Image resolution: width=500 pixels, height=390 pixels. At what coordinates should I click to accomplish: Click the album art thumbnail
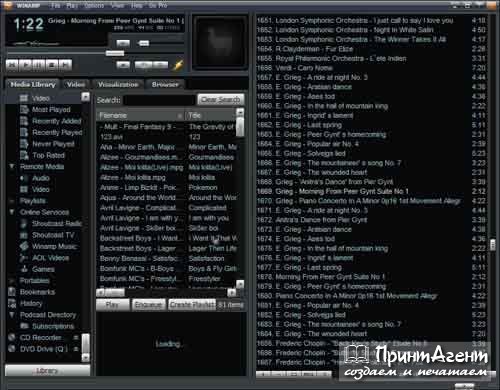coord(221,42)
